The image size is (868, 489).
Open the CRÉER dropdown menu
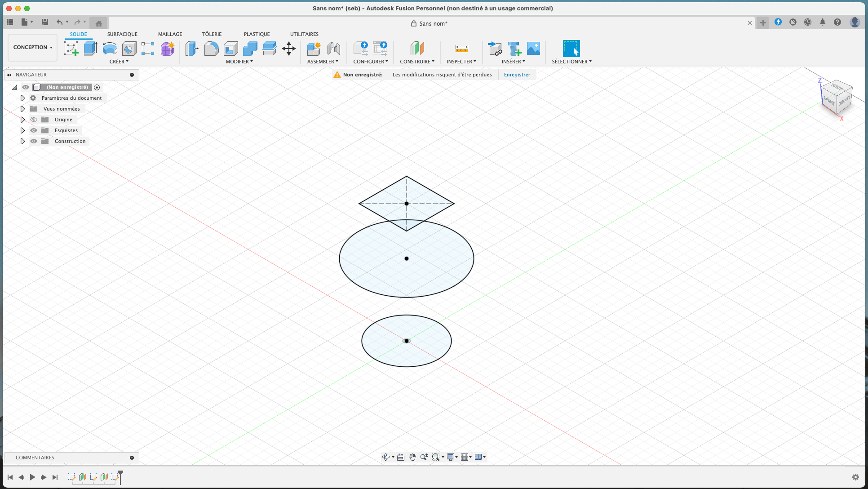(119, 62)
